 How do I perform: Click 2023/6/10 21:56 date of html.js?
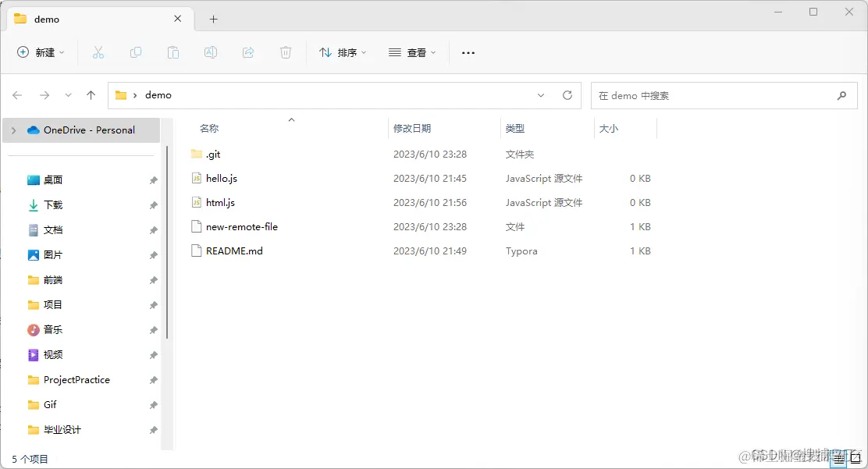click(430, 203)
